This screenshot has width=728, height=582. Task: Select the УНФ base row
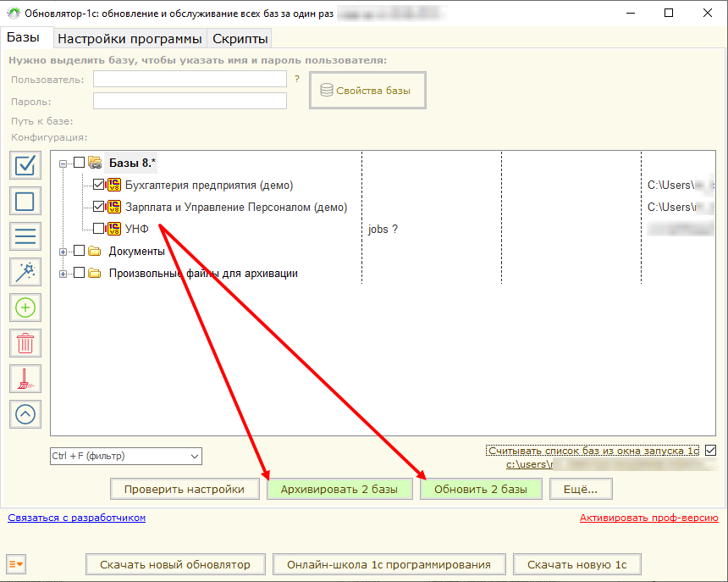(137, 229)
